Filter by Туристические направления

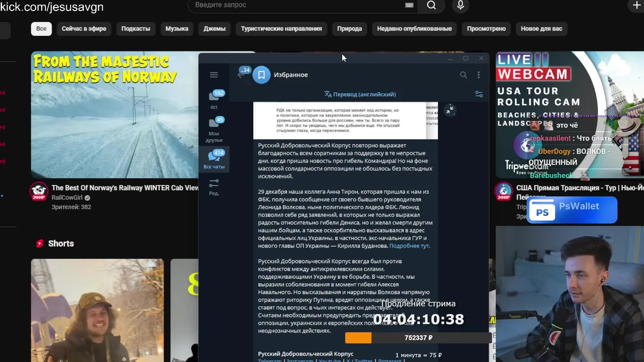point(281,29)
